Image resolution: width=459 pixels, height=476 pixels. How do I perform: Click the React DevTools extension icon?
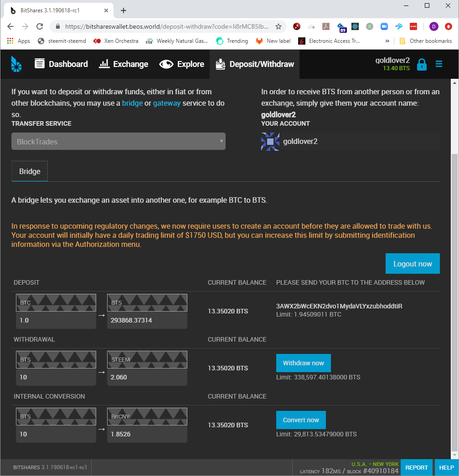[355, 26]
